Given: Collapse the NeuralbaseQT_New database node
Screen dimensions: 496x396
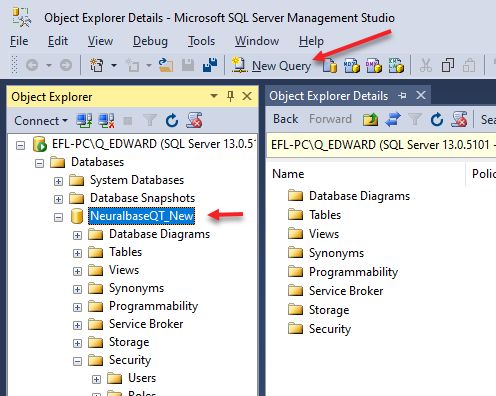Looking at the screenshot, I should (58, 217).
